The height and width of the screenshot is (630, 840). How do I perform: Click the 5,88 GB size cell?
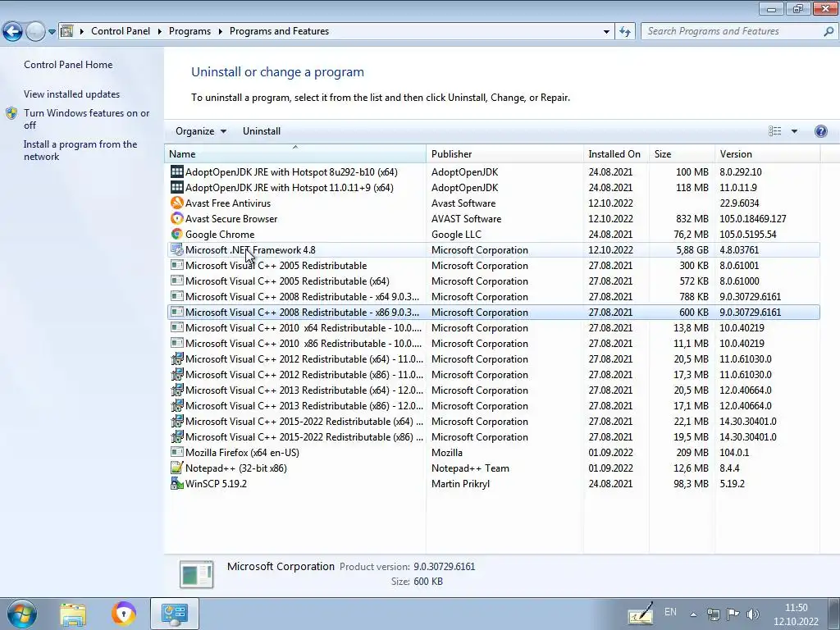[692, 250]
